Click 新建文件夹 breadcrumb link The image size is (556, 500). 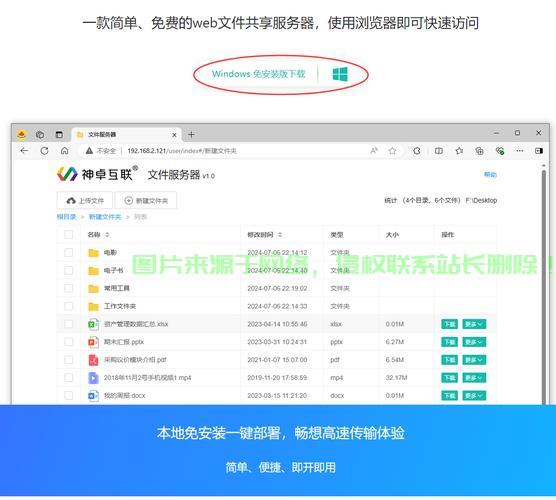[105, 217]
